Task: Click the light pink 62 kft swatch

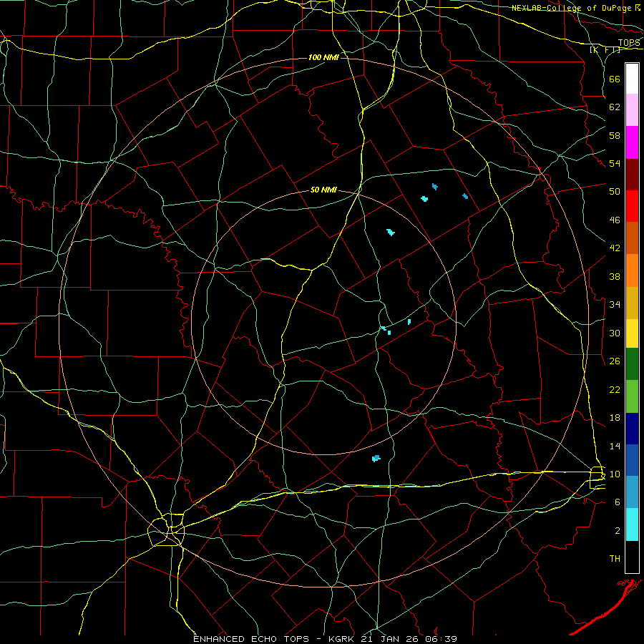Action: 632,109
